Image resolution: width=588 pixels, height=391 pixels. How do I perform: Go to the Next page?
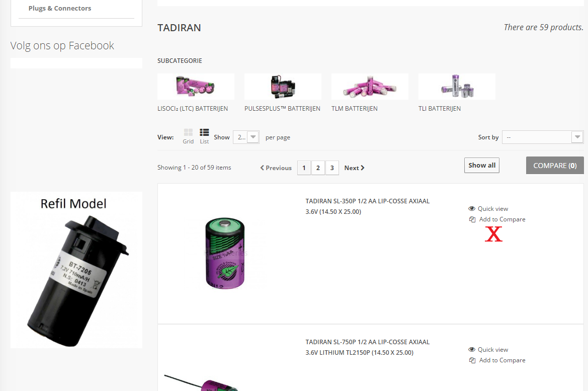click(355, 168)
